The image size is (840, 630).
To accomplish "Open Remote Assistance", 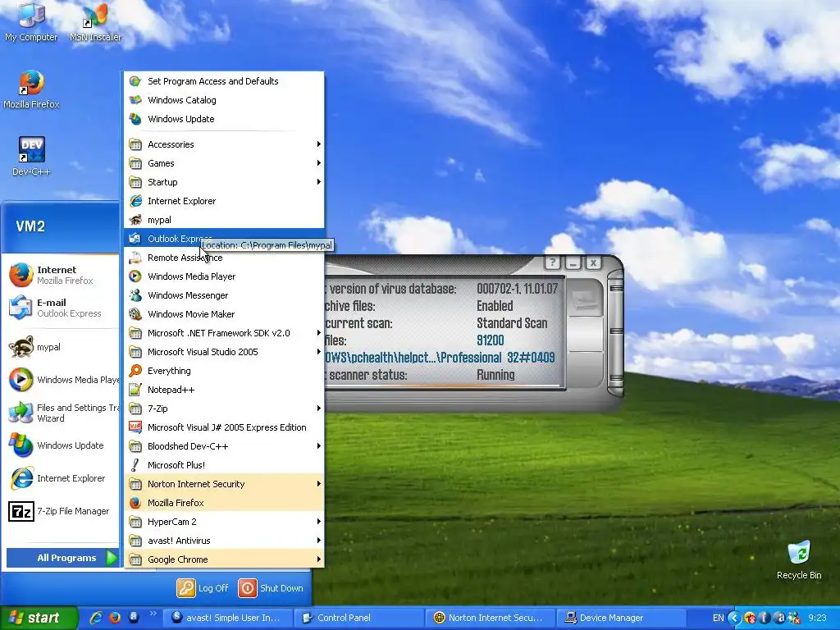I will (224, 258).
